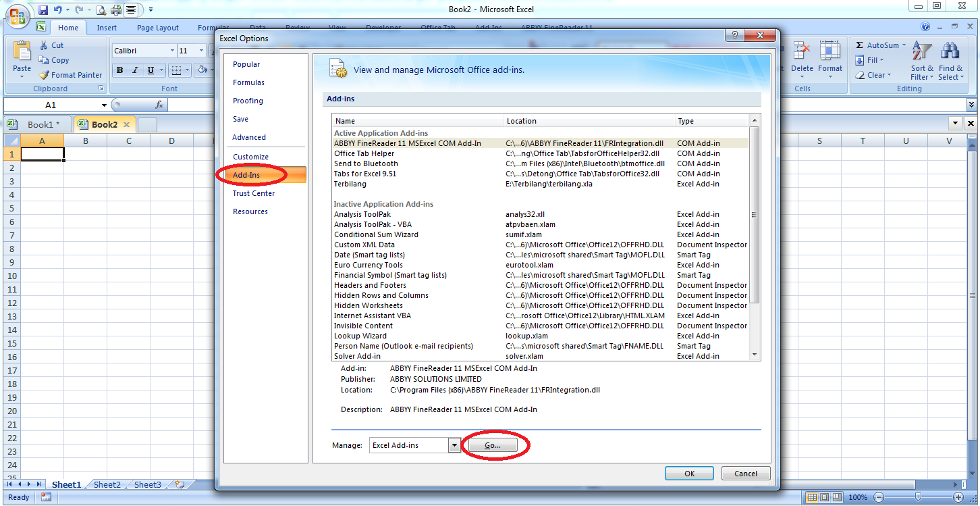Viewport: 980px width, 506px height.
Task: Click the Redo icon in quick access toolbar
Action: 79,10
